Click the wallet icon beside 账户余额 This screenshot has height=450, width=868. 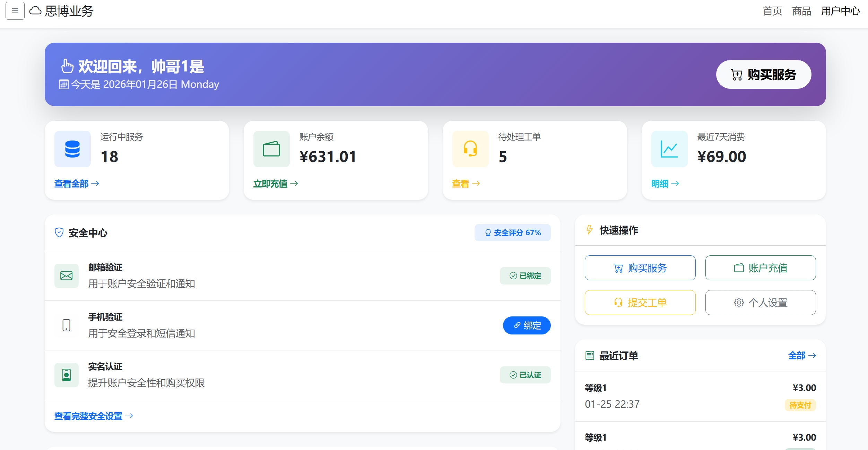point(272,148)
